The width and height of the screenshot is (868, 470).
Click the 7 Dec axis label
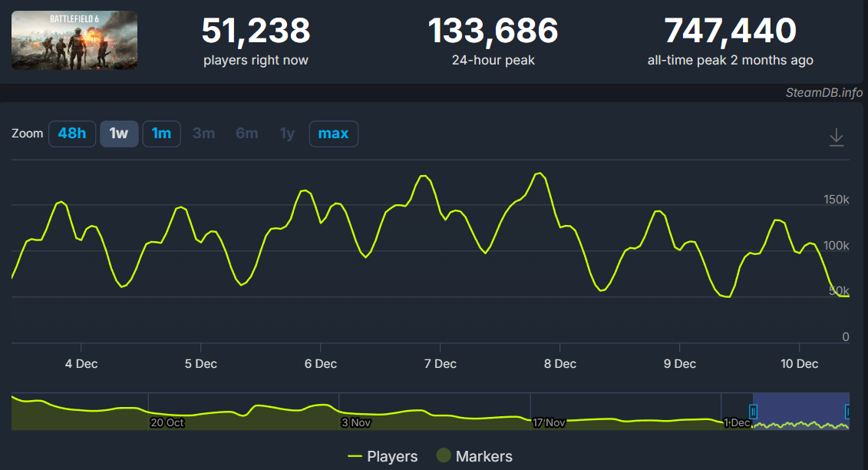coord(441,363)
